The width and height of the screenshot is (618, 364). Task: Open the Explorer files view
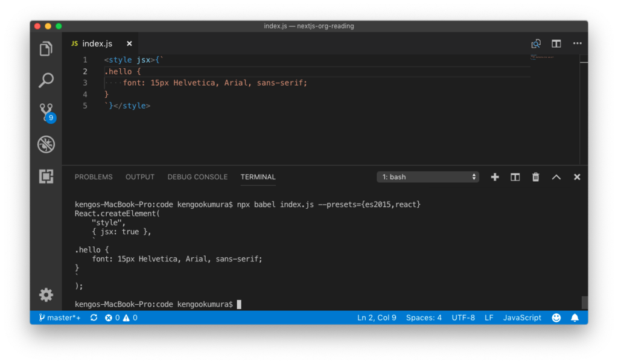[46, 49]
